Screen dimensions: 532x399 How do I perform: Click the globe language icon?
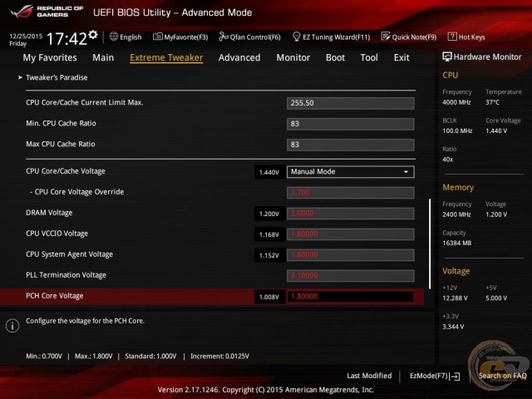(114, 37)
